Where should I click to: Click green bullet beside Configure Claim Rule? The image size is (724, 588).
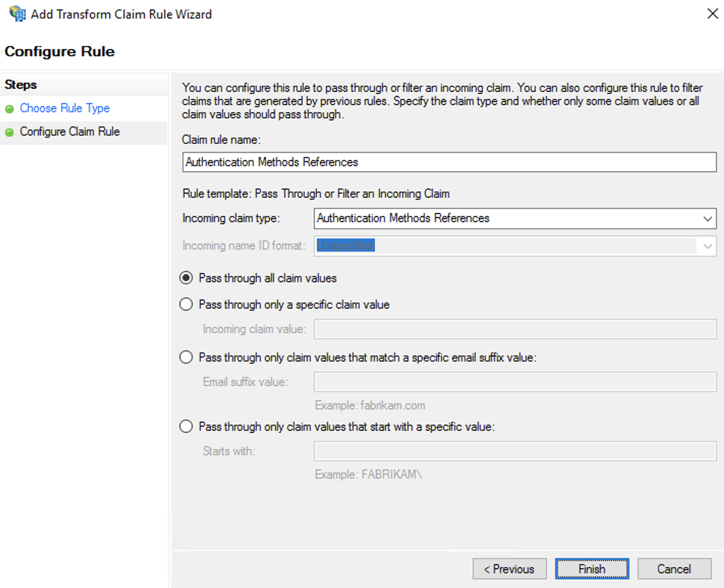click(x=9, y=132)
